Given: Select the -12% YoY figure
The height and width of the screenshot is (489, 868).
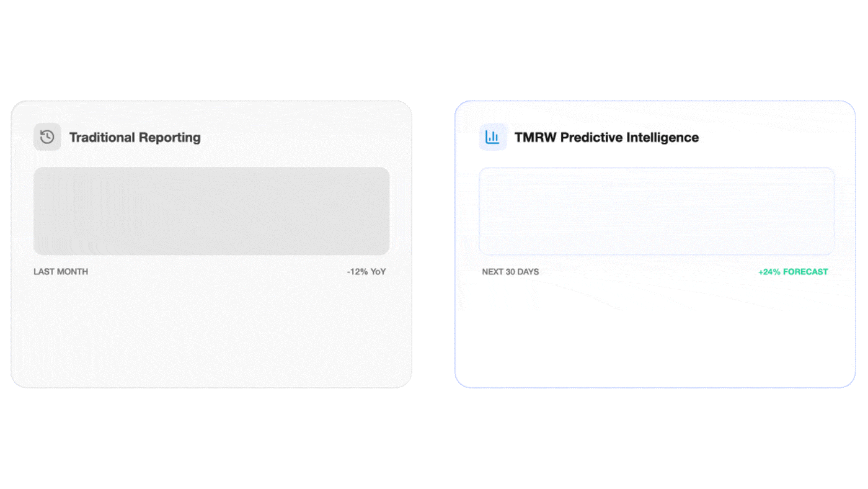Looking at the screenshot, I should pyautogui.click(x=366, y=272).
